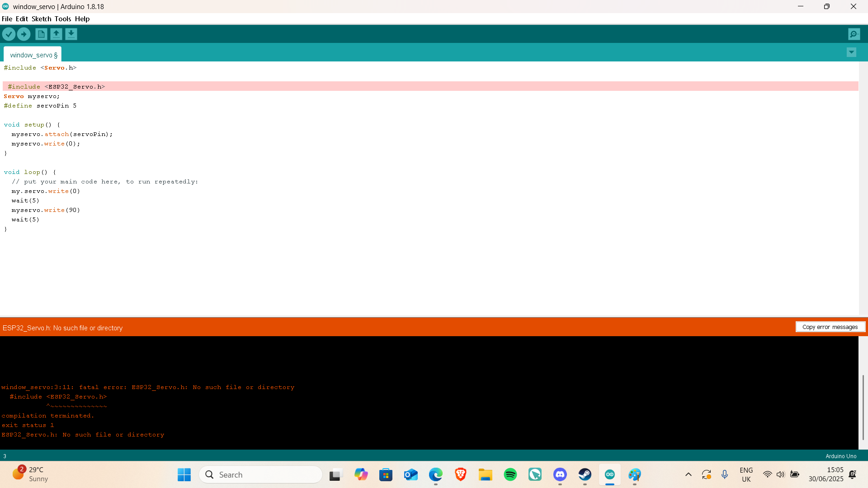This screenshot has height=488, width=868.
Task: Create a new sketch with New icon
Action: click(41, 34)
